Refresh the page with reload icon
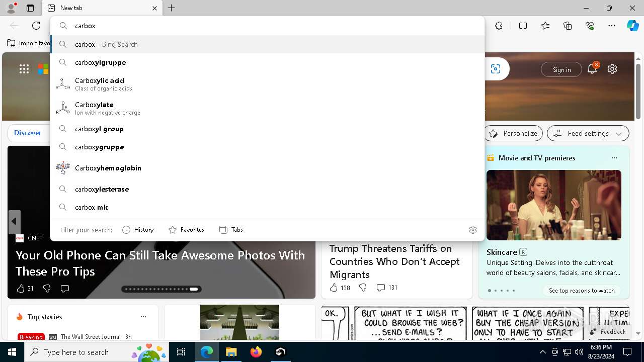This screenshot has width=644, height=362. click(x=36, y=26)
